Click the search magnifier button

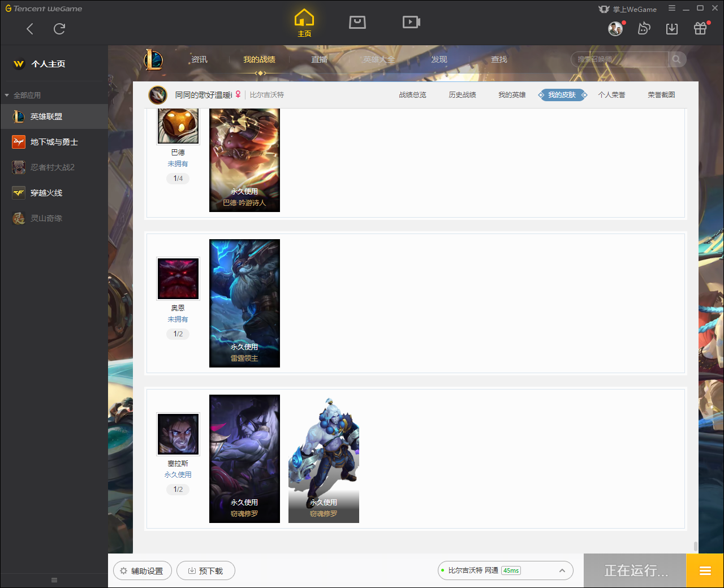(676, 59)
